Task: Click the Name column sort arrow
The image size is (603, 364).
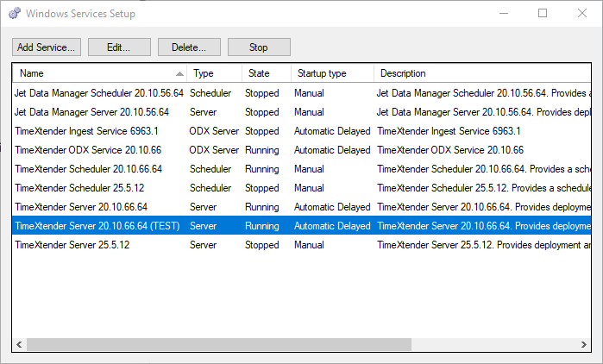Action: tap(179, 74)
